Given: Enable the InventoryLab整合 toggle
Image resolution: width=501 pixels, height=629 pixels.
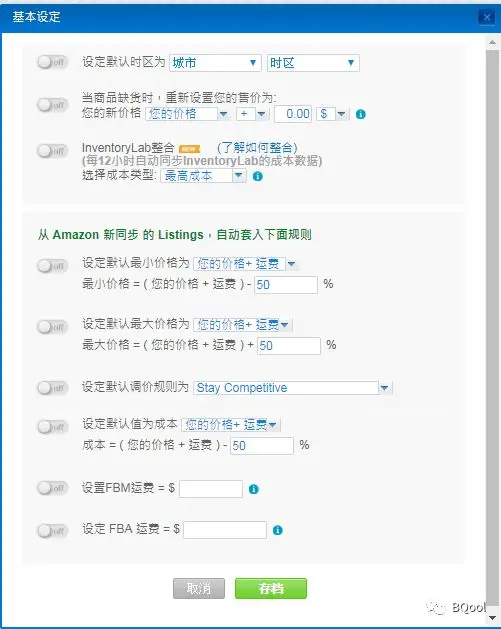Looking at the screenshot, I should [53, 151].
